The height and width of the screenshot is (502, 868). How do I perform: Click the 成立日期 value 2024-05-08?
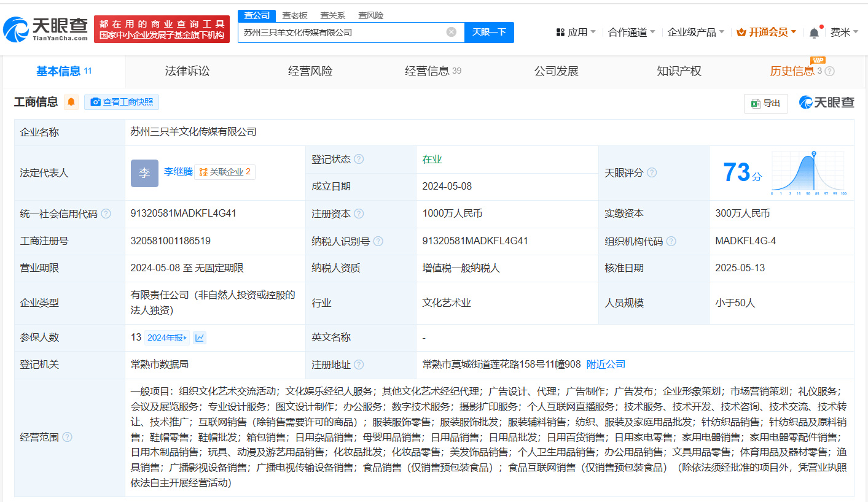pos(447,187)
